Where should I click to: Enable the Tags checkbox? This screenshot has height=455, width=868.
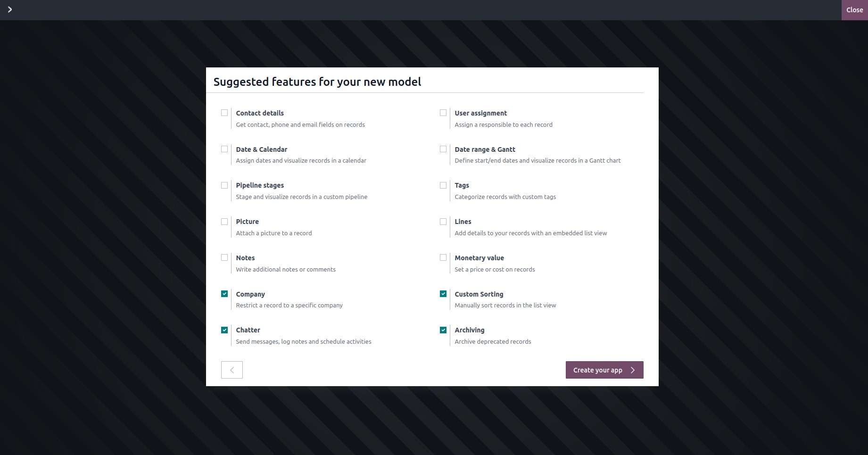coord(443,185)
